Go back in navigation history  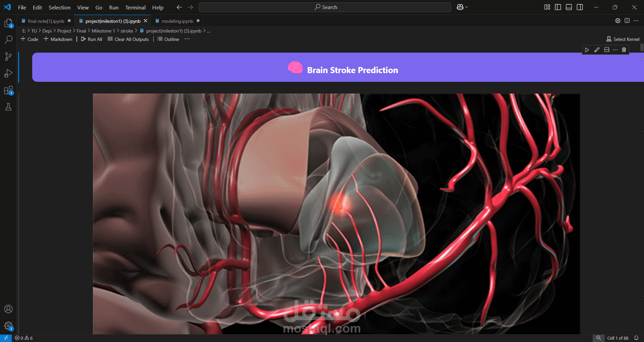click(179, 7)
